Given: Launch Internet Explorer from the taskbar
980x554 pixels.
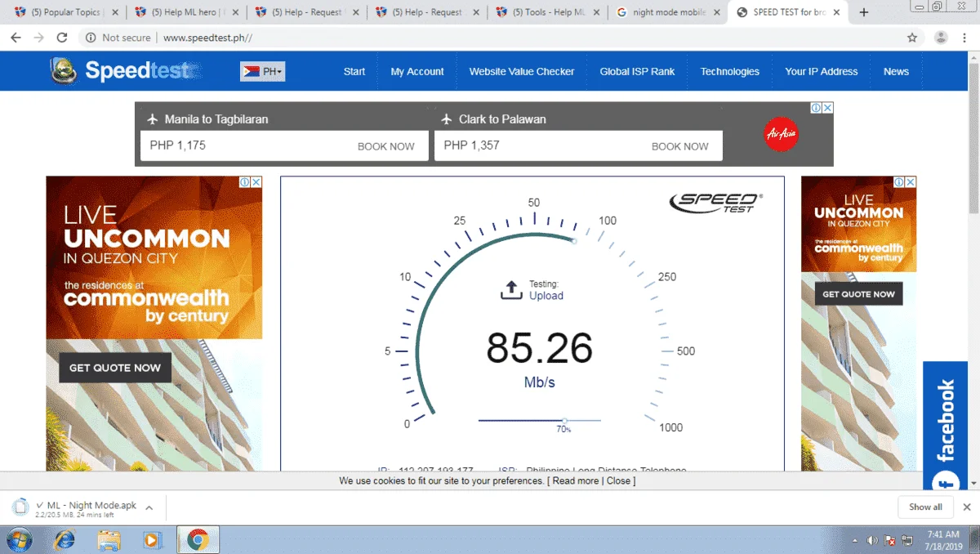Looking at the screenshot, I should (64, 540).
